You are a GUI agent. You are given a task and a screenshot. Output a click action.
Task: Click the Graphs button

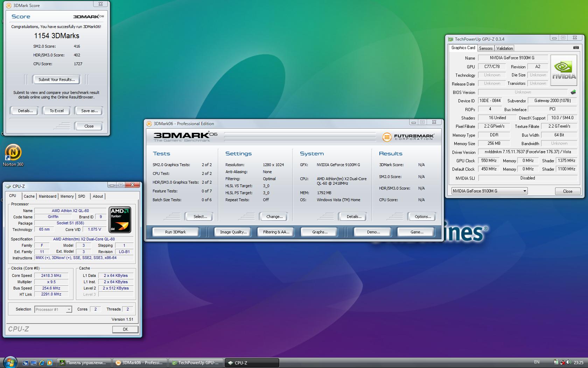point(320,232)
